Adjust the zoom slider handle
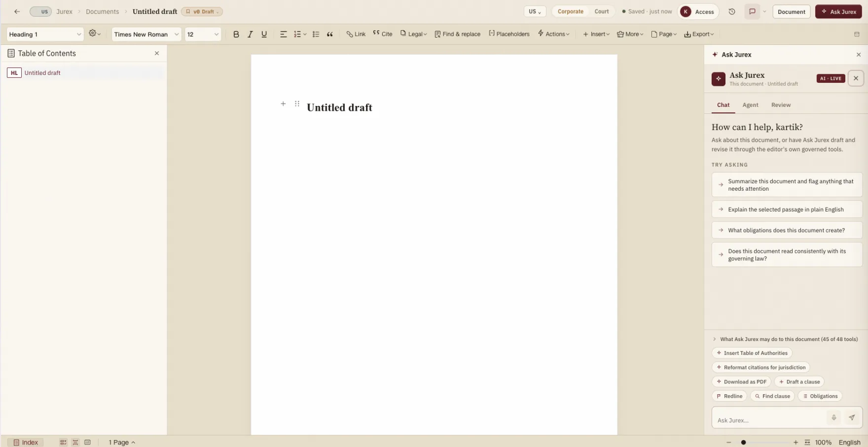 [x=743, y=442]
